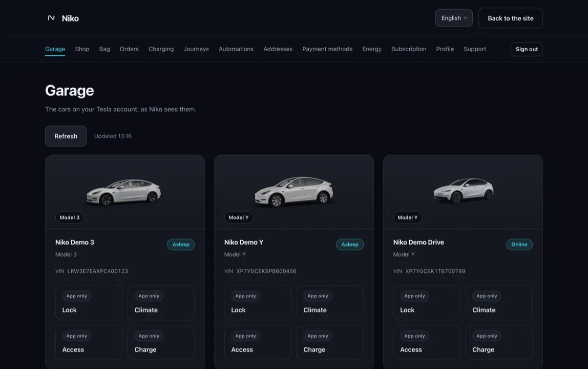Click Climate tile on Niko Demo Drive
The width and height of the screenshot is (588, 369).
click(x=499, y=303)
